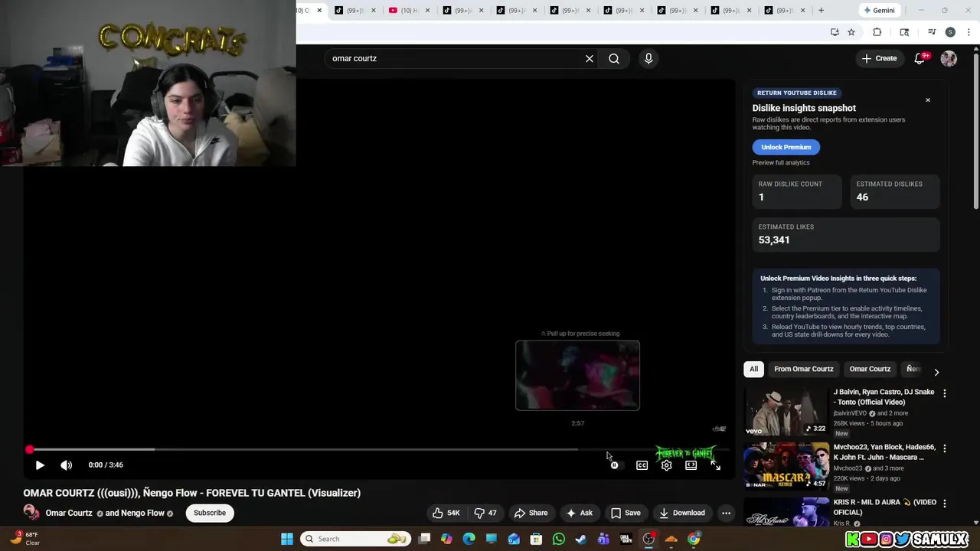
Task: Open Chrome profile S avatar
Action: click(x=950, y=32)
